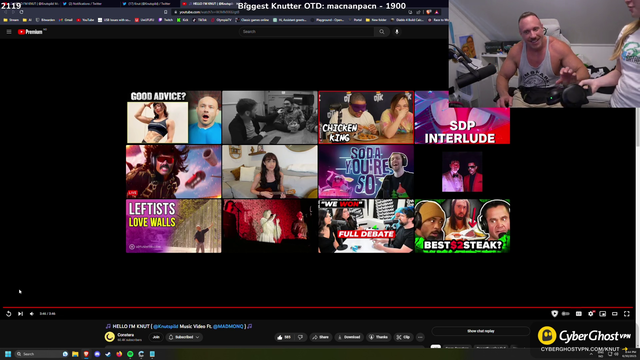
Task: Switch to theater mode
Action: (x=615, y=313)
